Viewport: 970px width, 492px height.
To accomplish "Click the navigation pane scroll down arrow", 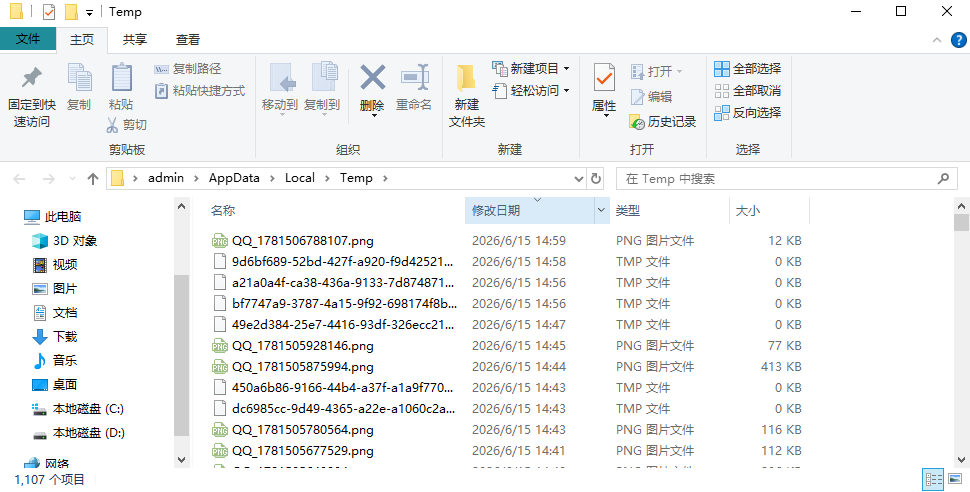I will [x=181, y=460].
